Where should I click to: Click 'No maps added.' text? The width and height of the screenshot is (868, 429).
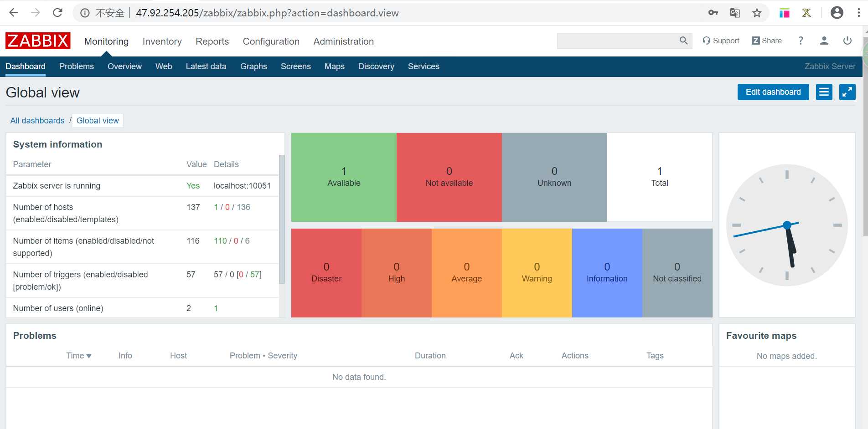pyautogui.click(x=787, y=356)
